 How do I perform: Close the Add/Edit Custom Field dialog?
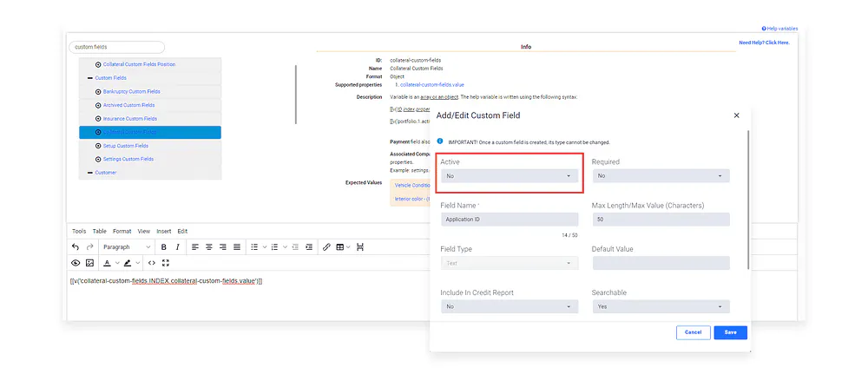[x=736, y=115]
